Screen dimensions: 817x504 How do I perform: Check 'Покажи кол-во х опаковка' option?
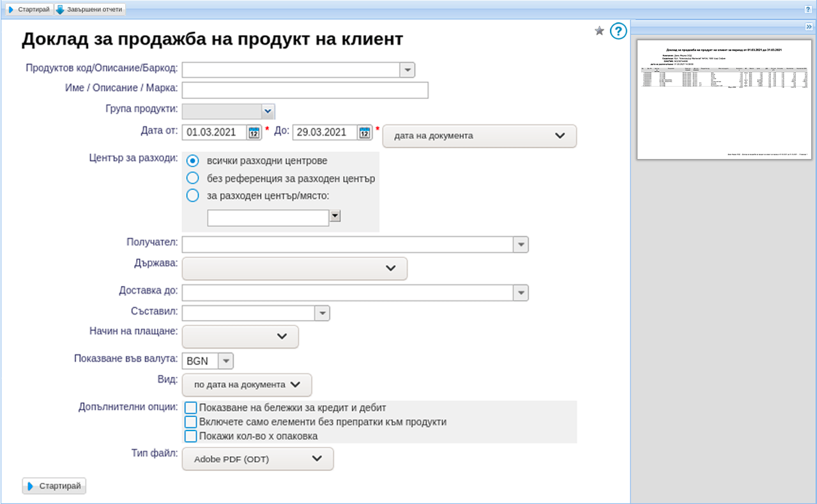[190, 436]
